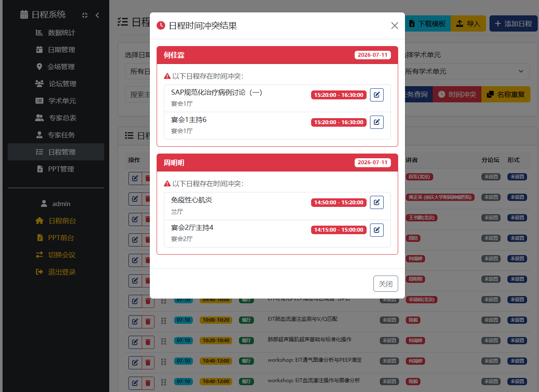539x392 pixels.
Task: Select 日程管理 in sidebar
Action: click(56, 152)
